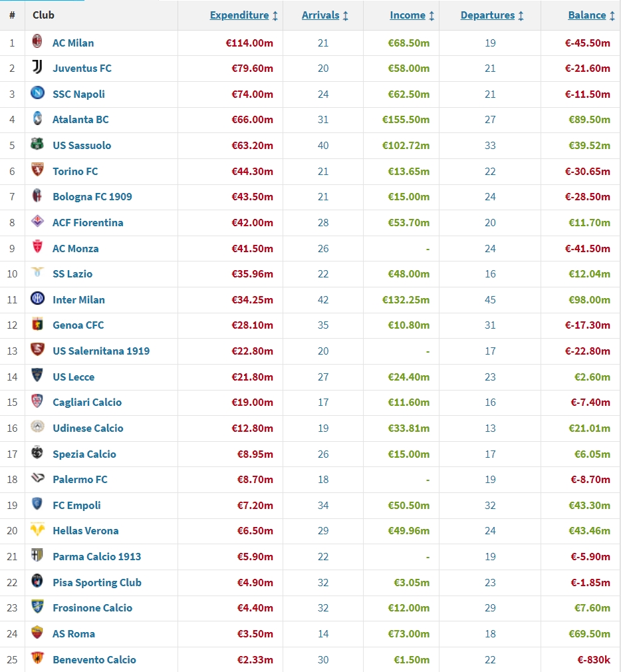Click the Inter Milan club badge
Image resolution: width=621 pixels, height=672 pixels.
[x=37, y=298]
